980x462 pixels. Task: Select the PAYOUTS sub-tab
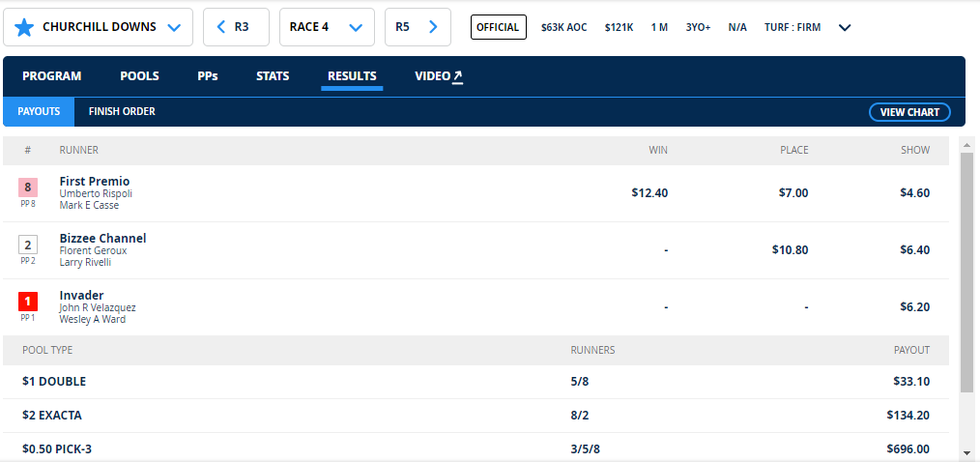coord(39,112)
